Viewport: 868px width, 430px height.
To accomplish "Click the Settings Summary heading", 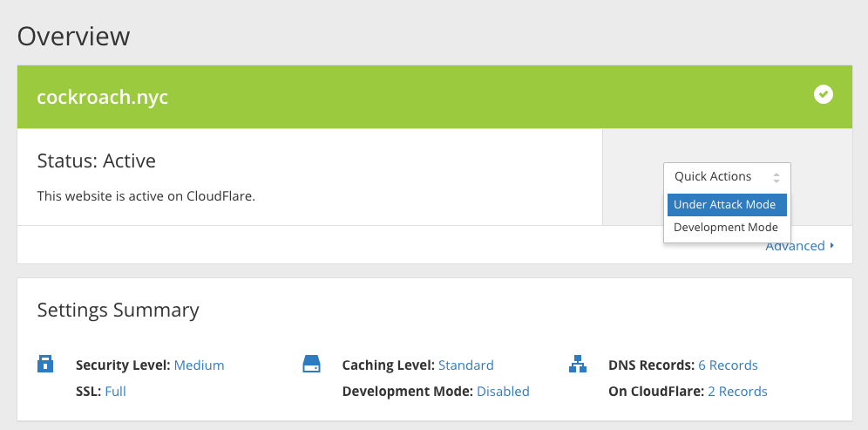I will tap(118, 310).
